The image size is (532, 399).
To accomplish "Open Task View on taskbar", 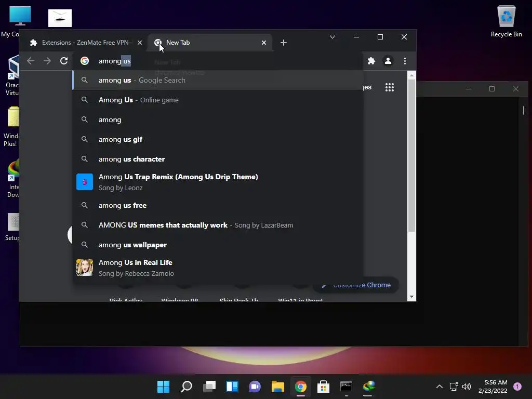I will pyautogui.click(x=209, y=387).
